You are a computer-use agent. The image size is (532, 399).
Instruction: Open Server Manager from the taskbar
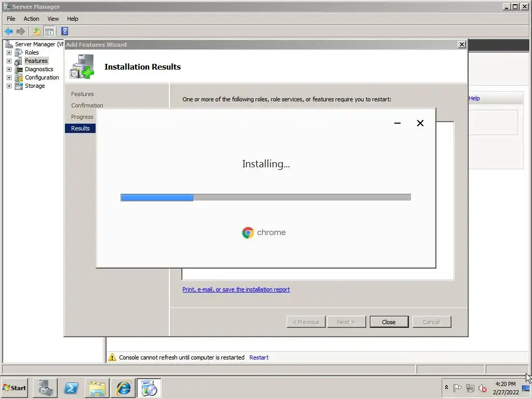[x=45, y=388]
